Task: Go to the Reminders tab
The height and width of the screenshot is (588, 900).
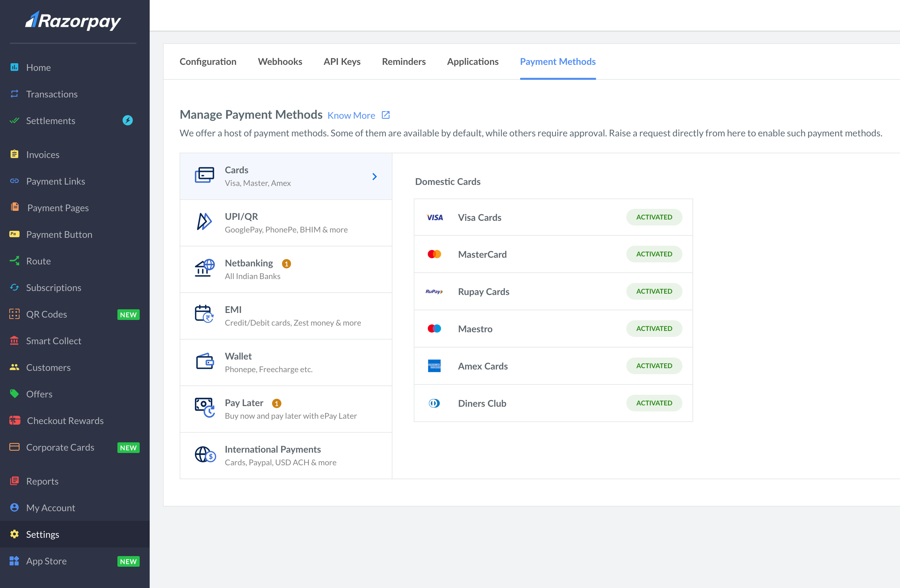Action: pos(403,62)
